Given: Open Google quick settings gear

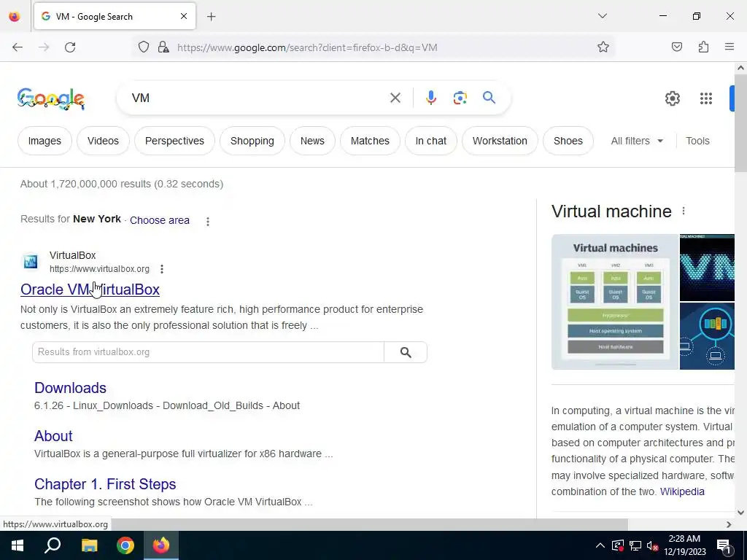Looking at the screenshot, I should (x=672, y=98).
